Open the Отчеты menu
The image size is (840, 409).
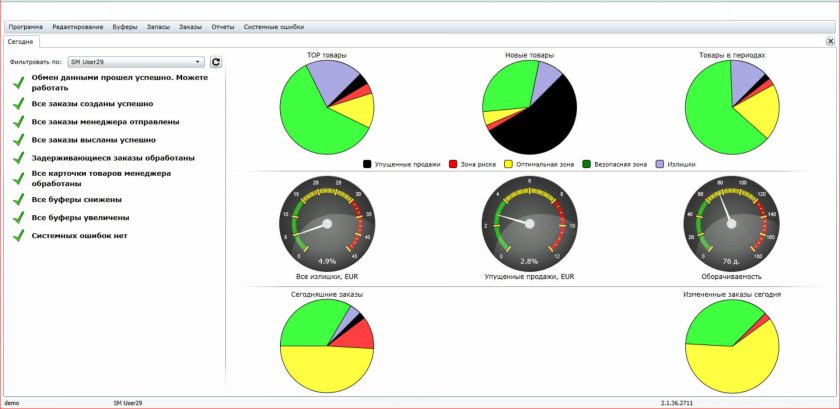[x=223, y=27]
